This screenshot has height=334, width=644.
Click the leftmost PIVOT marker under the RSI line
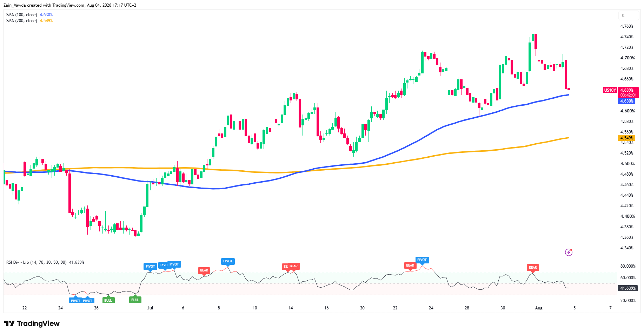click(x=75, y=301)
